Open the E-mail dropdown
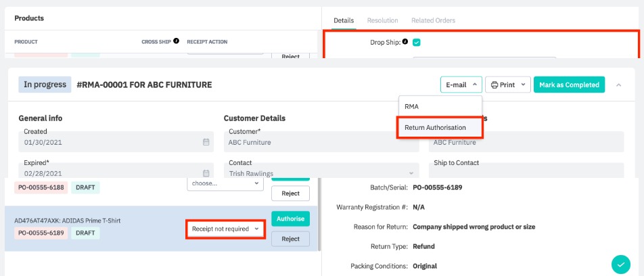644x276 pixels. tap(461, 85)
